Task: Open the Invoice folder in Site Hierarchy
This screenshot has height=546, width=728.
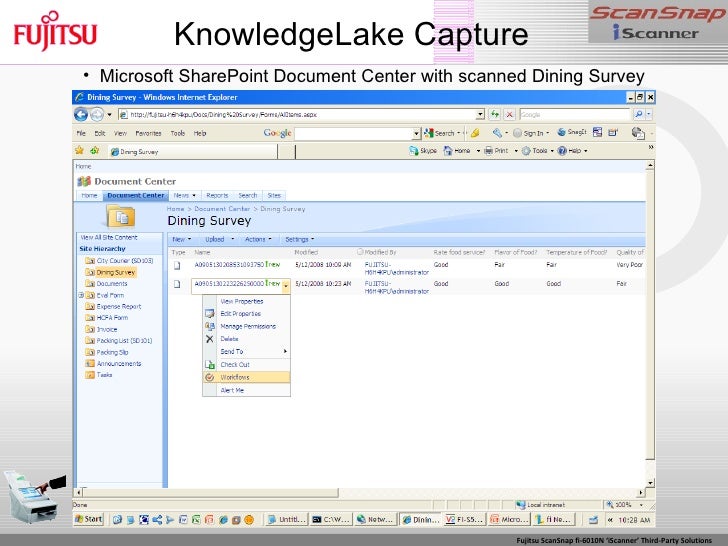Action: [106, 328]
